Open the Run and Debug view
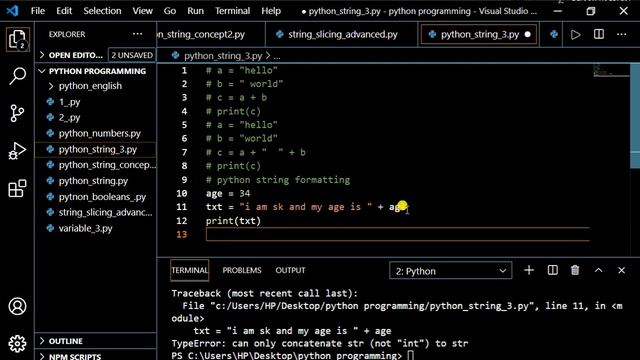This screenshot has height=360, width=640. point(17,151)
